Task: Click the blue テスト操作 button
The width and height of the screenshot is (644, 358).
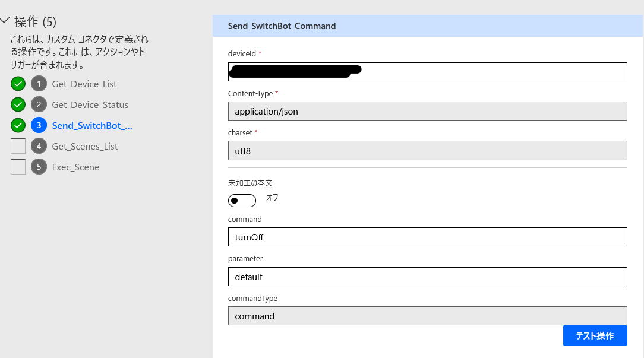Action: point(595,335)
